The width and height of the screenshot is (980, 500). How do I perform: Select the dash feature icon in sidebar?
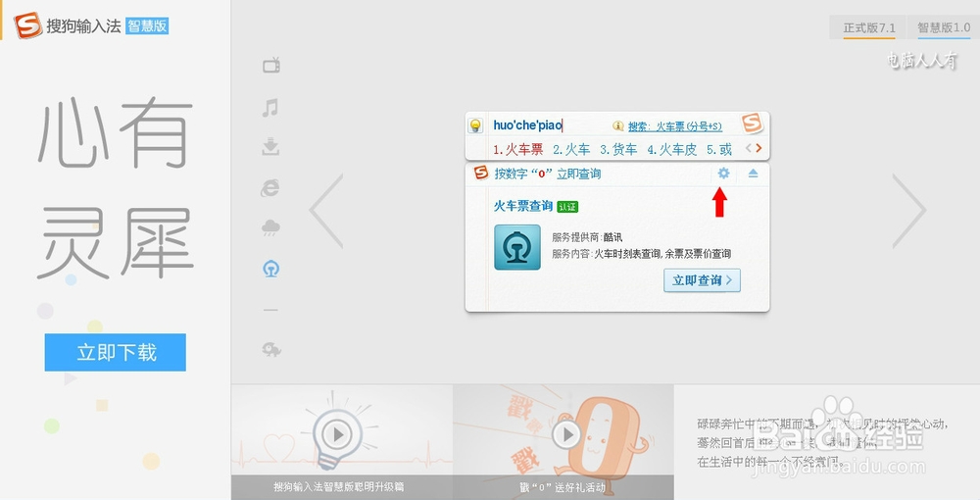[270, 310]
